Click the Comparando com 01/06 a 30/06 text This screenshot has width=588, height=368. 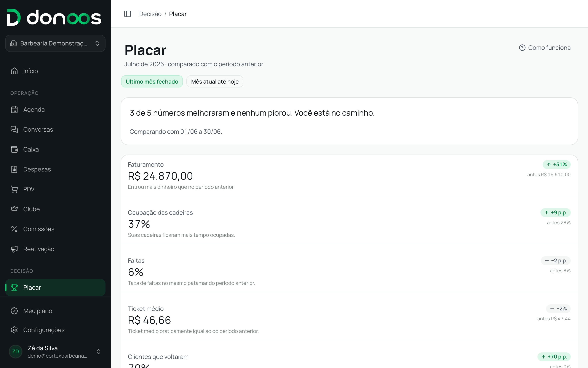[x=176, y=132]
